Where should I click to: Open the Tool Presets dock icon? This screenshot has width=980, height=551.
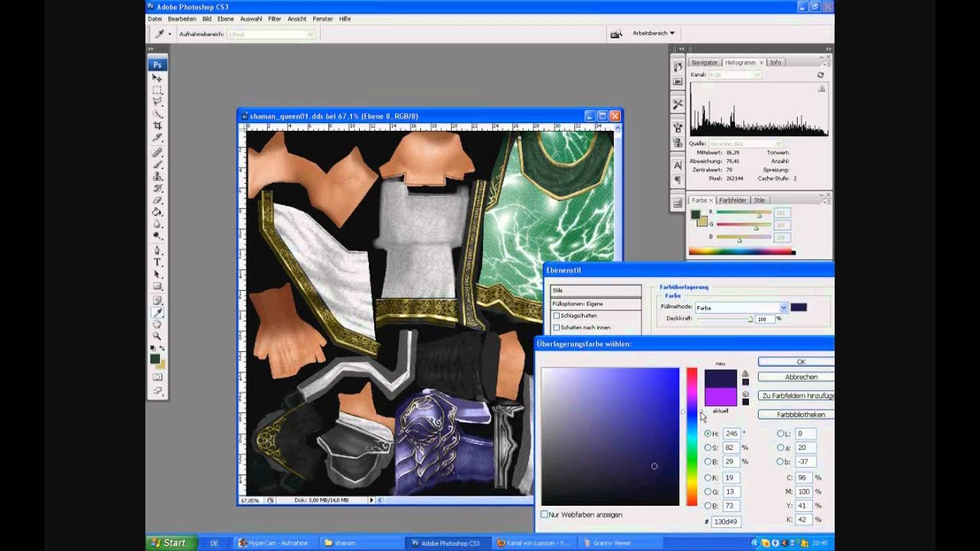(678, 104)
